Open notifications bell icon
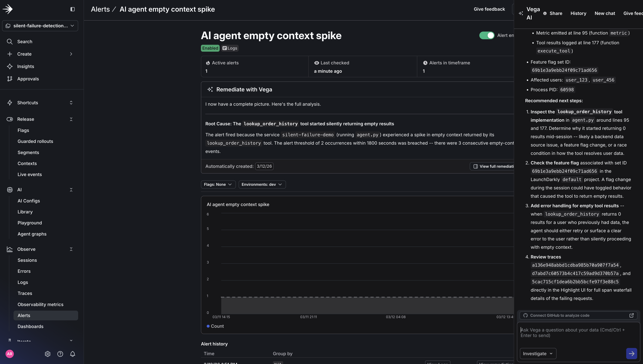 (73, 354)
